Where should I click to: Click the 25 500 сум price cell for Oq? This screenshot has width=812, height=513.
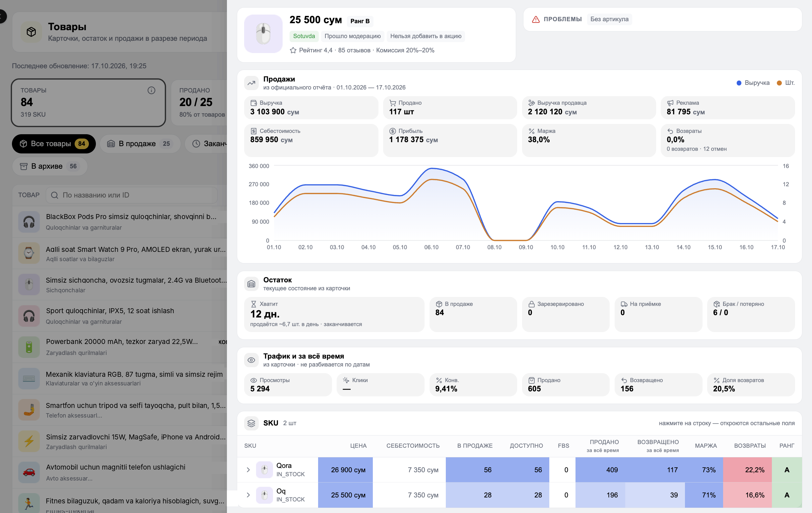[345, 495]
